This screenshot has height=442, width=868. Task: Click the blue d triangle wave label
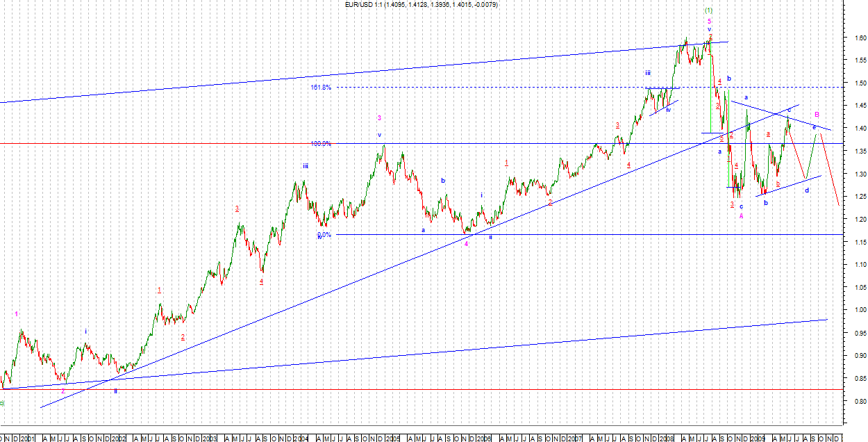pyautogui.click(x=807, y=190)
